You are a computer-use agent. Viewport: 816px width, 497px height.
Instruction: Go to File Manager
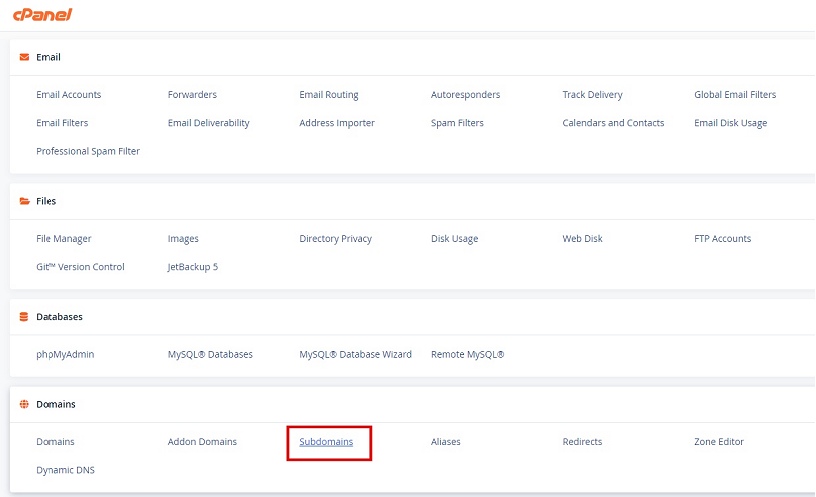tap(63, 239)
